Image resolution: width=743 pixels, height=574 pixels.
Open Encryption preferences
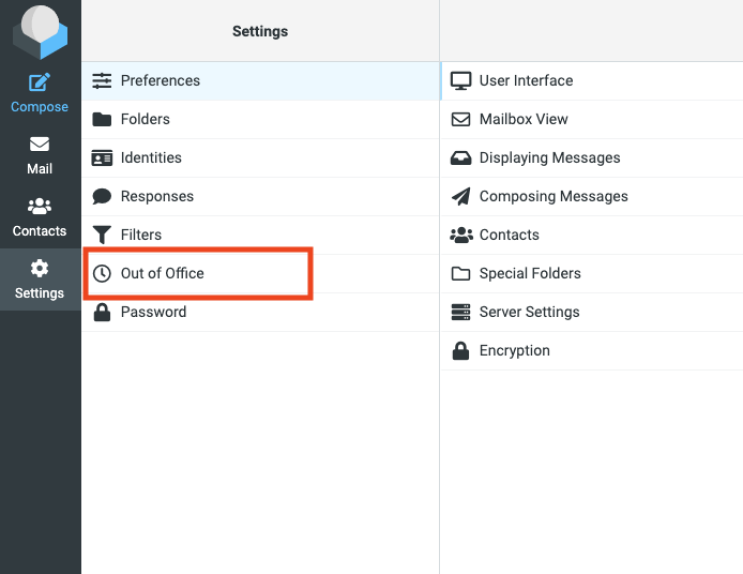[514, 351]
